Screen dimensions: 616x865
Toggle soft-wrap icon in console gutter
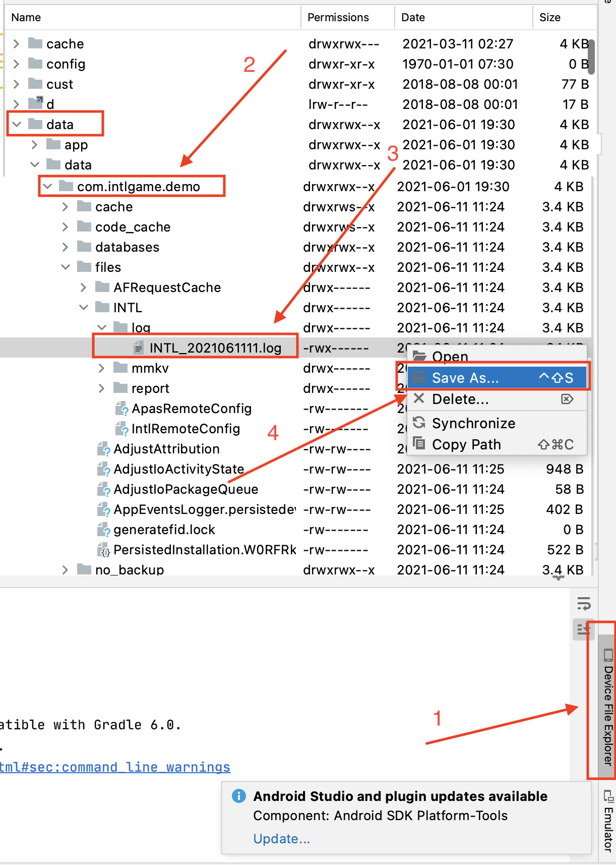click(584, 603)
